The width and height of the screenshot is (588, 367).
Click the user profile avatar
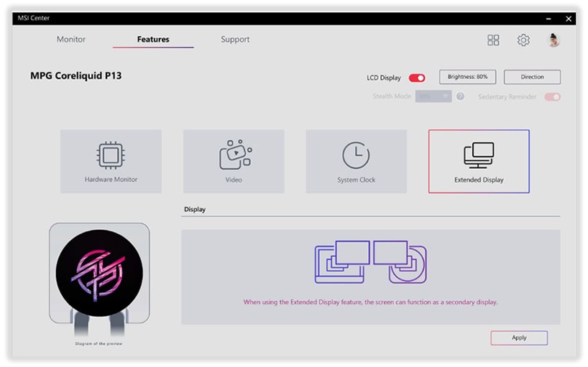click(553, 40)
